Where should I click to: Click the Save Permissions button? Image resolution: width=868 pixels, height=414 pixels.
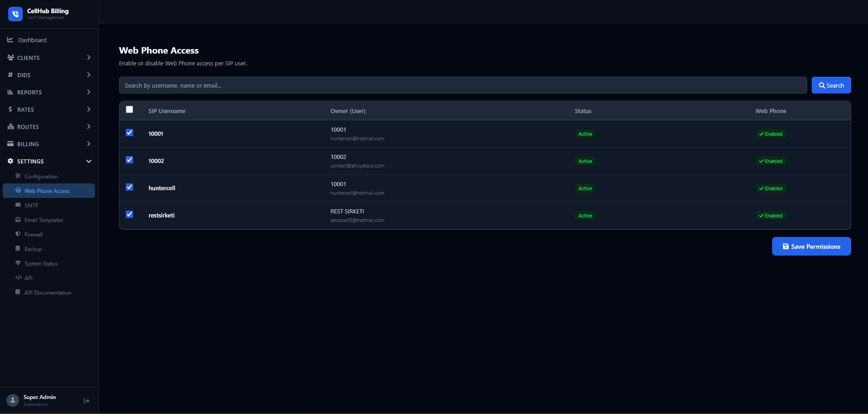[812, 246]
